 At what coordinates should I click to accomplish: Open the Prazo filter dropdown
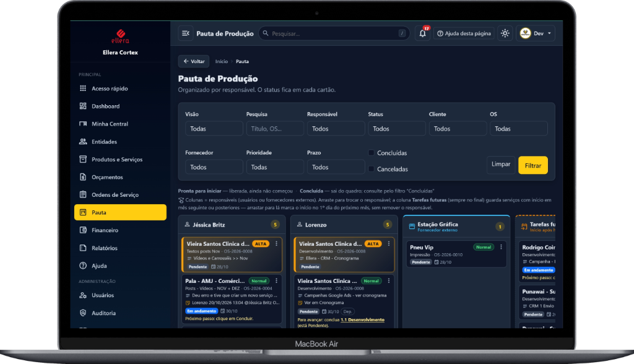tap(336, 167)
